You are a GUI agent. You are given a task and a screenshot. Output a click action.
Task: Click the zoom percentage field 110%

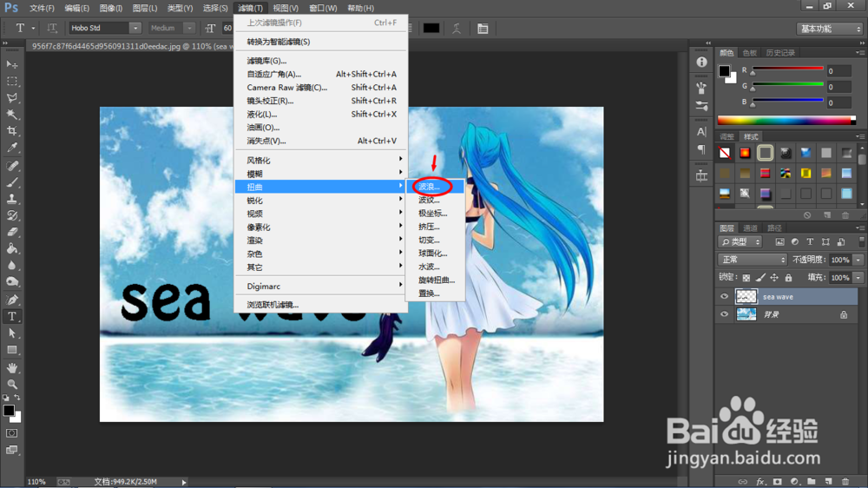coord(36,482)
